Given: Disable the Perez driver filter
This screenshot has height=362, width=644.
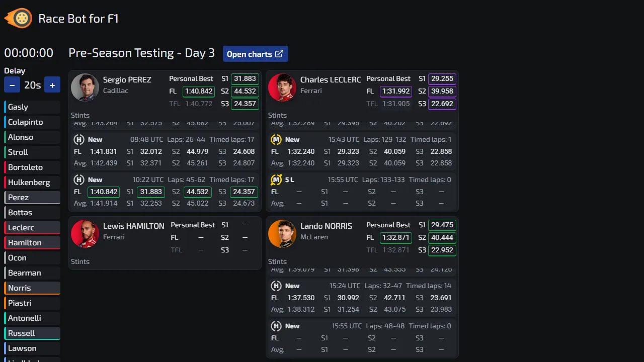Looking at the screenshot, I should [x=32, y=197].
